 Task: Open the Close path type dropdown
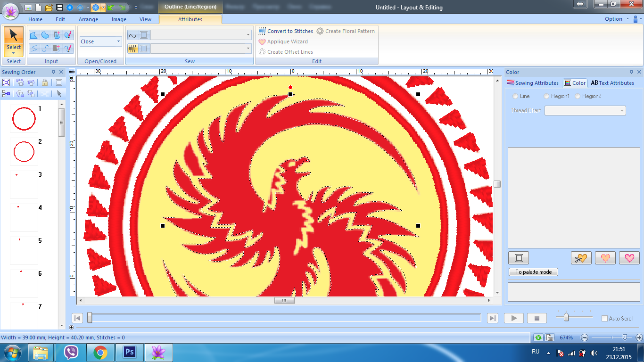point(100,41)
